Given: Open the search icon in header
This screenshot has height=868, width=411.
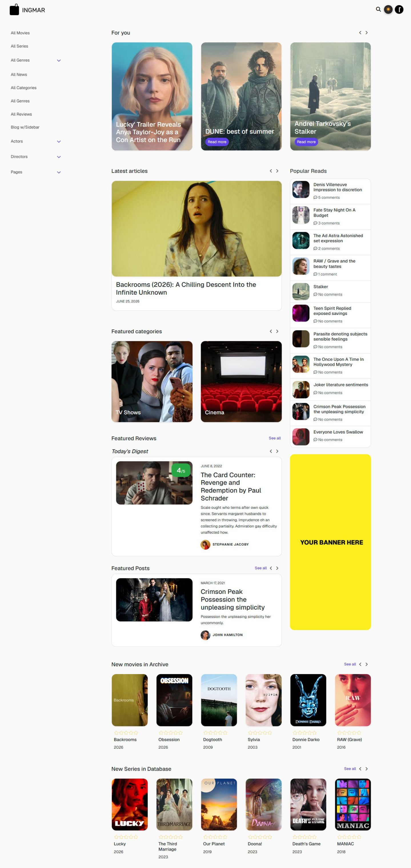Looking at the screenshot, I should click(378, 9).
